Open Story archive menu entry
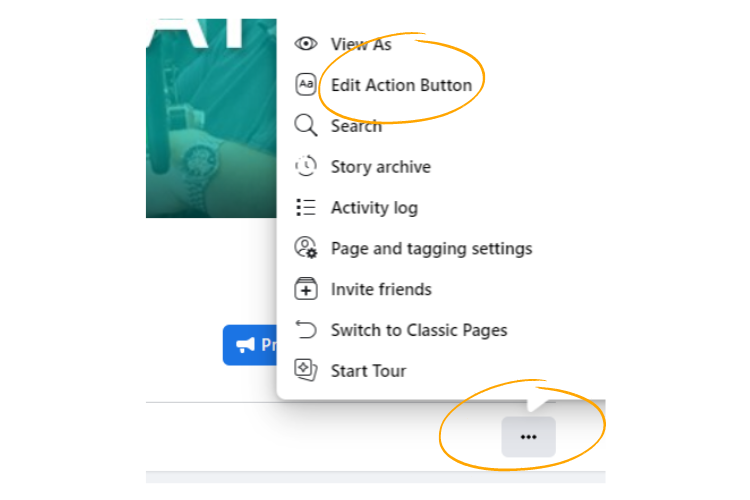The image size is (750, 500). (381, 167)
